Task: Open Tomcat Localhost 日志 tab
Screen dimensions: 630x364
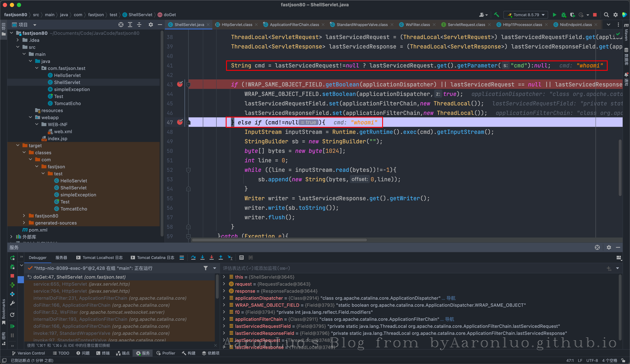Action: (99, 258)
